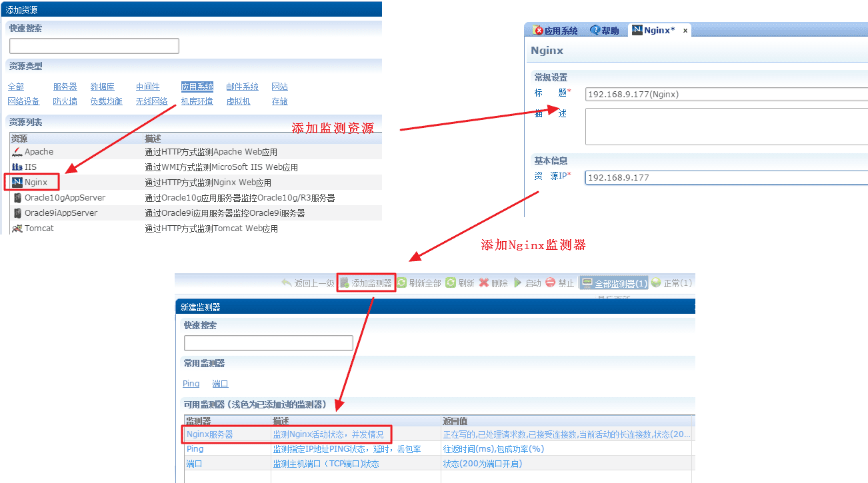Click the red 禁止 stop icon
This screenshot has height=483, width=868.
(x=550, y=283)
